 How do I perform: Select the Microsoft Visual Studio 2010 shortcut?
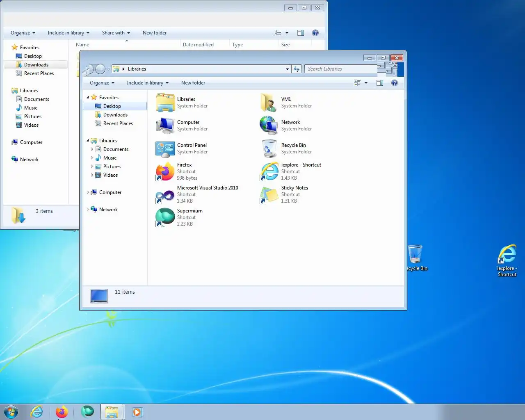[197, 194]
